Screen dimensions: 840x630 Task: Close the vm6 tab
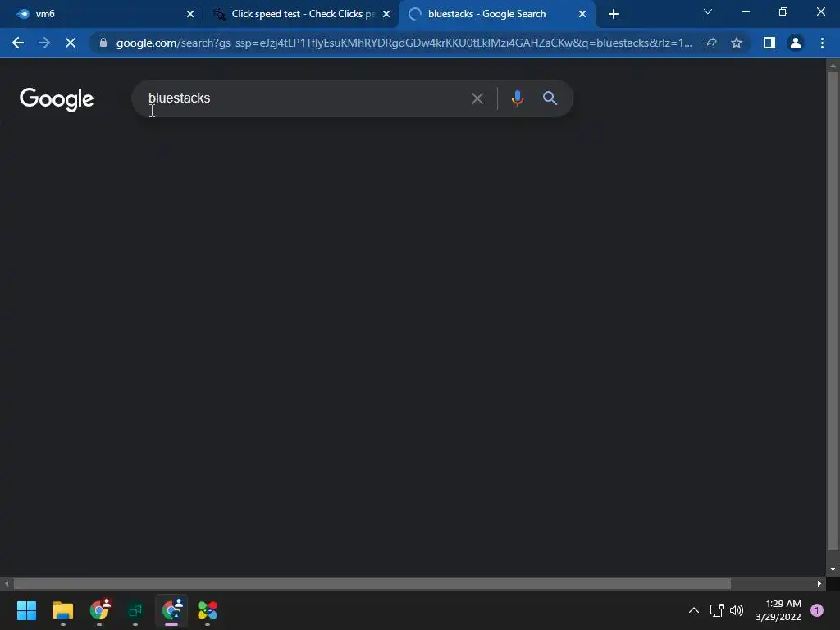coord(190,15)
